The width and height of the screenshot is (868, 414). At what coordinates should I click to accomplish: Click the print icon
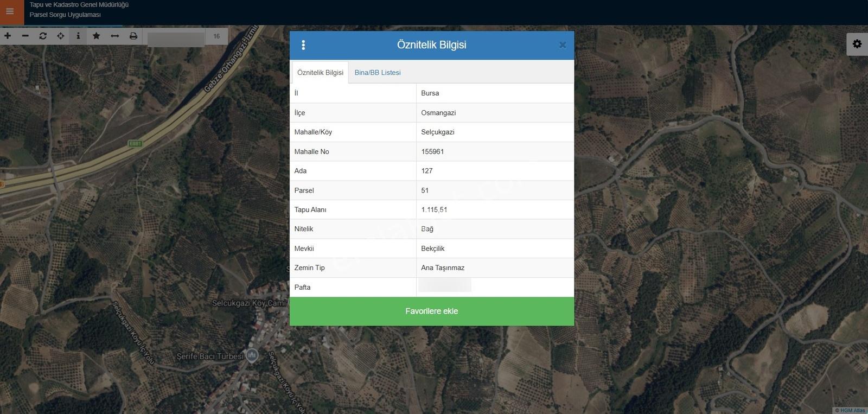[133, 36]
